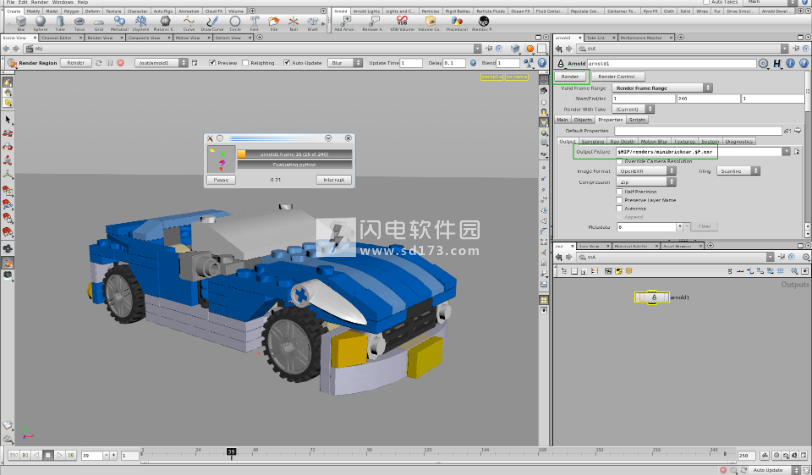Image resolution: width=812 pixels, height=475 pixels.
Task: Toggle the Relighting checkbox
Action: point(245,63)
